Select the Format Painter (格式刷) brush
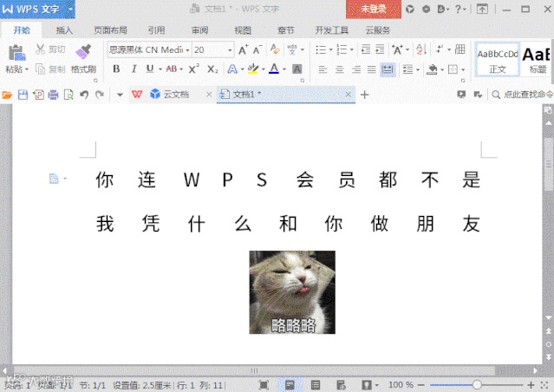Image resolution: width=554 pixels, height=392 pixels. (x=83, y=52)
